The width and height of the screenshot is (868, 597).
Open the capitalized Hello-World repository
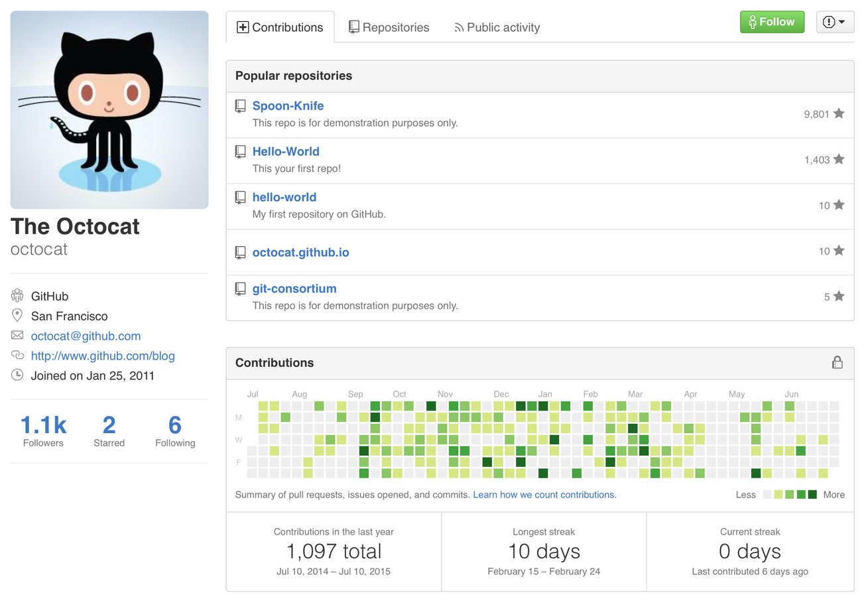pyautogui.click(x=286, y=152)
